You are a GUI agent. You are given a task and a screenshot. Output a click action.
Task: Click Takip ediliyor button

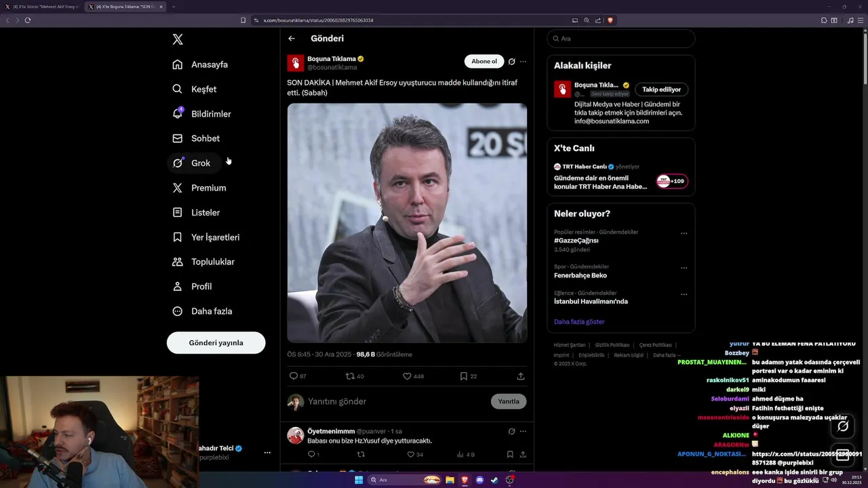(662, 89)
